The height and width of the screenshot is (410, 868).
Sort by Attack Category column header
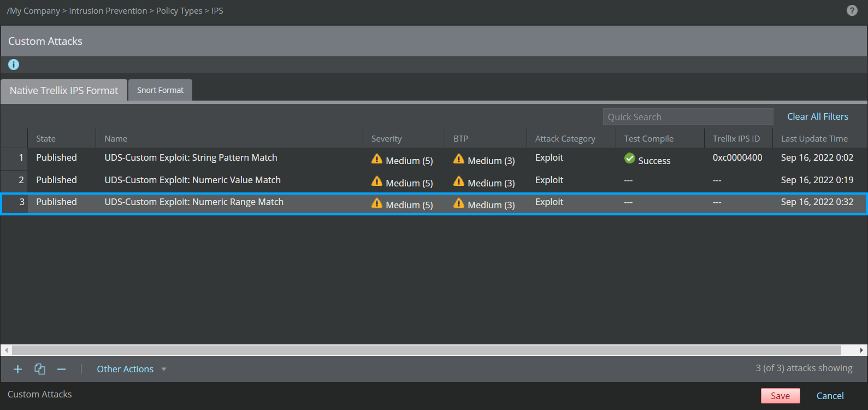pos(571,138)
